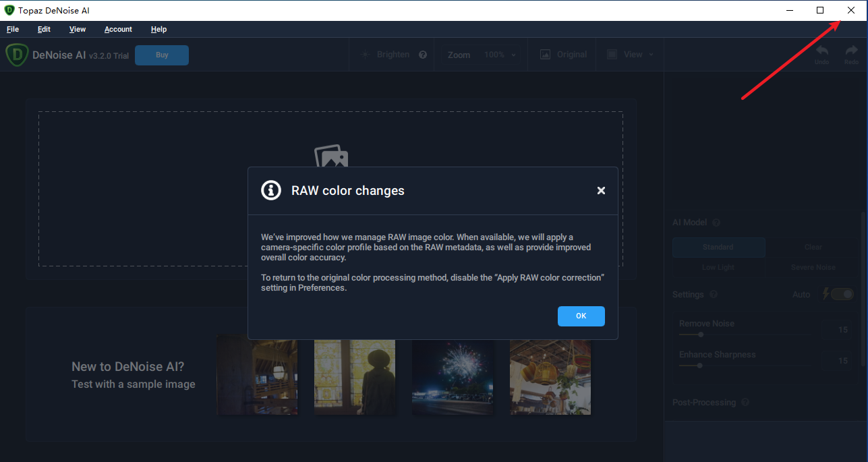Image resolution: width=868 pixels, height=462 pixels.
Task: Click the 'New to DeNoise AI?' text
Action: tap(127, 366)
